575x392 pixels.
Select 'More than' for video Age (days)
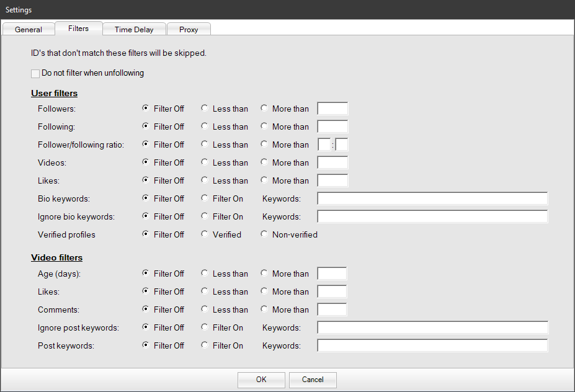click(264, 274)
